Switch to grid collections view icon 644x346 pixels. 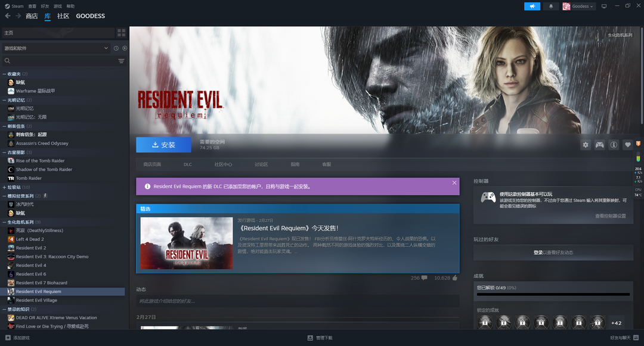pyautogui.click(x=122, y=33)
